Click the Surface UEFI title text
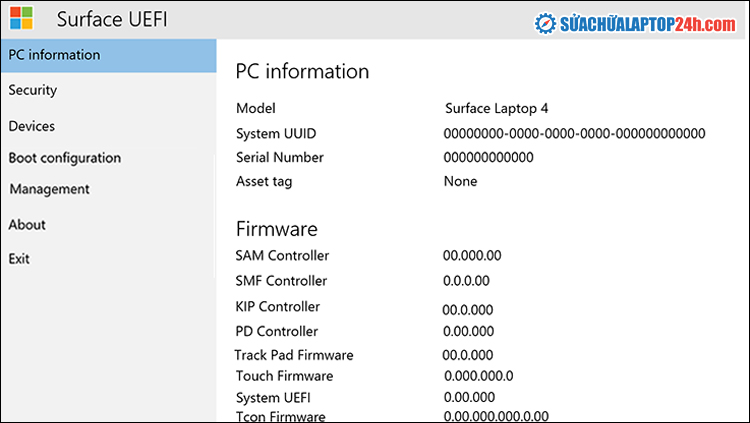 [112, 19]
